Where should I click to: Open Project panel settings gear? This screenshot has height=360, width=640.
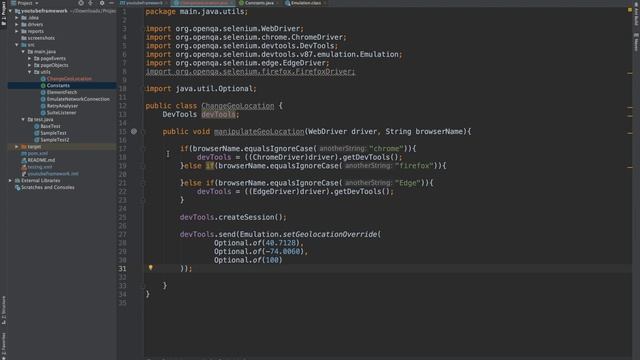click(x=102, y=3)
